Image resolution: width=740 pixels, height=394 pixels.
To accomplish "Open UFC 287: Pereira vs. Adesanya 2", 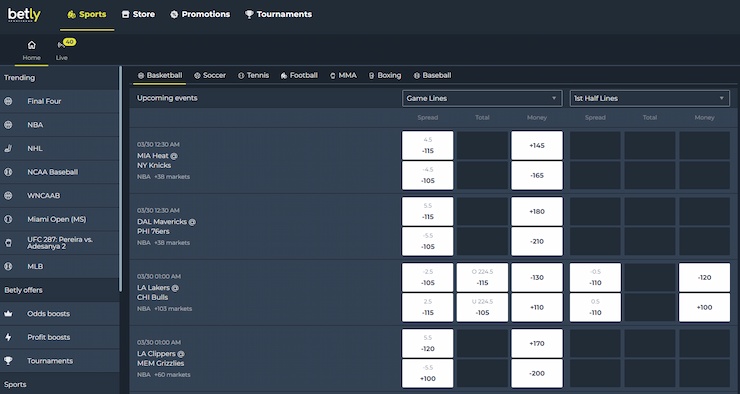I will coord(59,243).
